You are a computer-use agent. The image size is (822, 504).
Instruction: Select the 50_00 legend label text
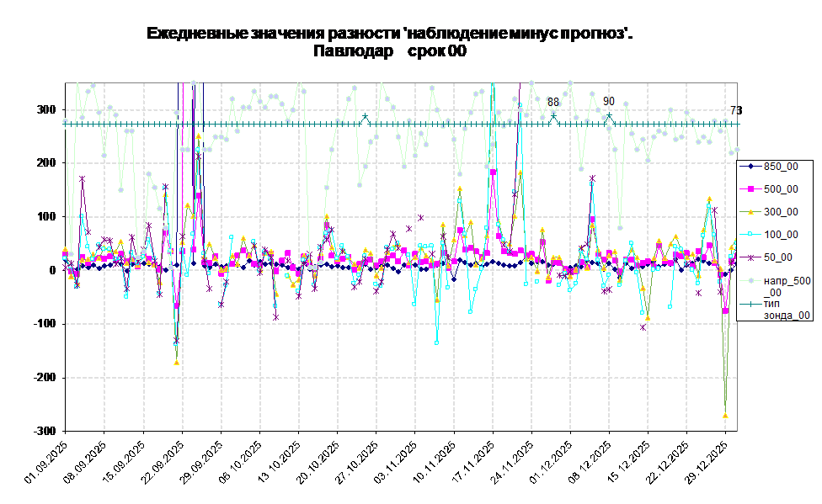click(x=778, y=257)
